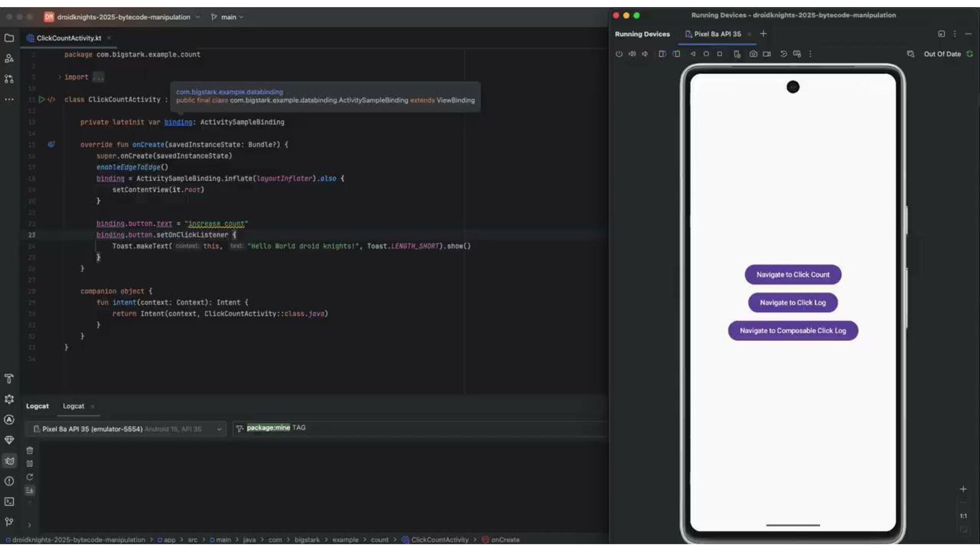Open the Terminal tool window icon
Image resolution: width=980 pixels, height=551 pixels.
pos(9,502)
